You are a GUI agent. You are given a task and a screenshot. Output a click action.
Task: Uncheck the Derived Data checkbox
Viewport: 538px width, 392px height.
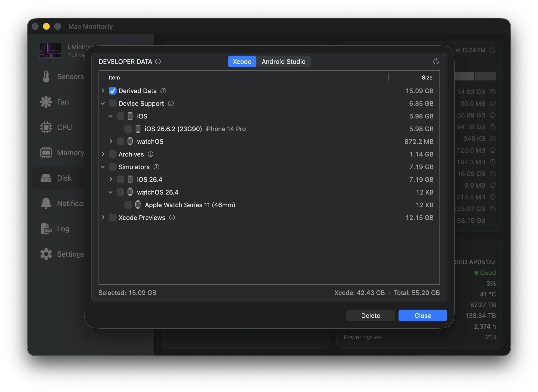click(x=112, y=91)
